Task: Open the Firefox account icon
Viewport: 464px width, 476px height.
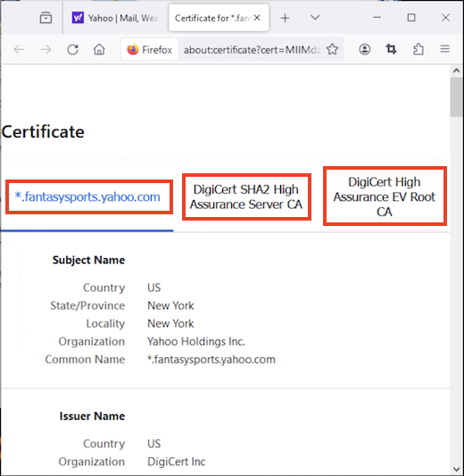Action: coord(365,49)
